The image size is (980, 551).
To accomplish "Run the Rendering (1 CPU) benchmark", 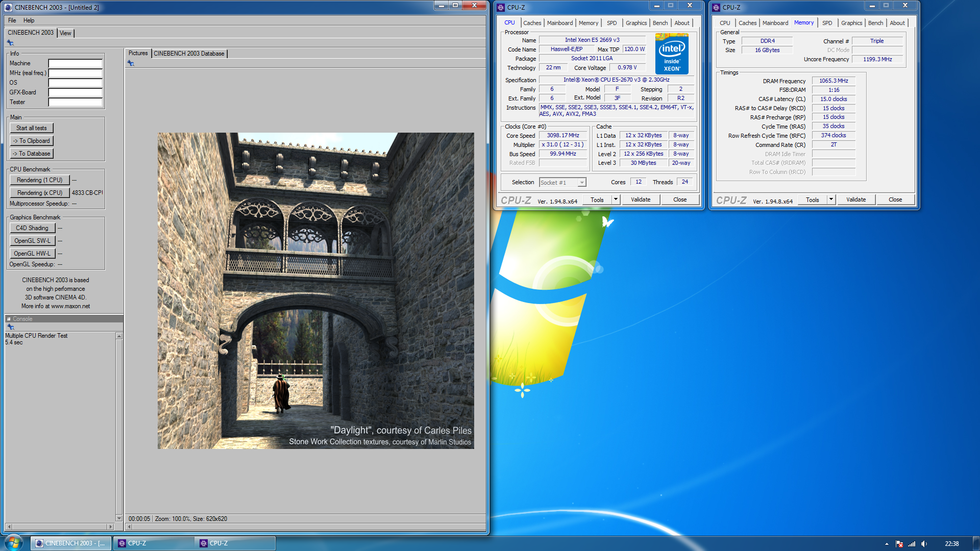I will tap(39, 180).
